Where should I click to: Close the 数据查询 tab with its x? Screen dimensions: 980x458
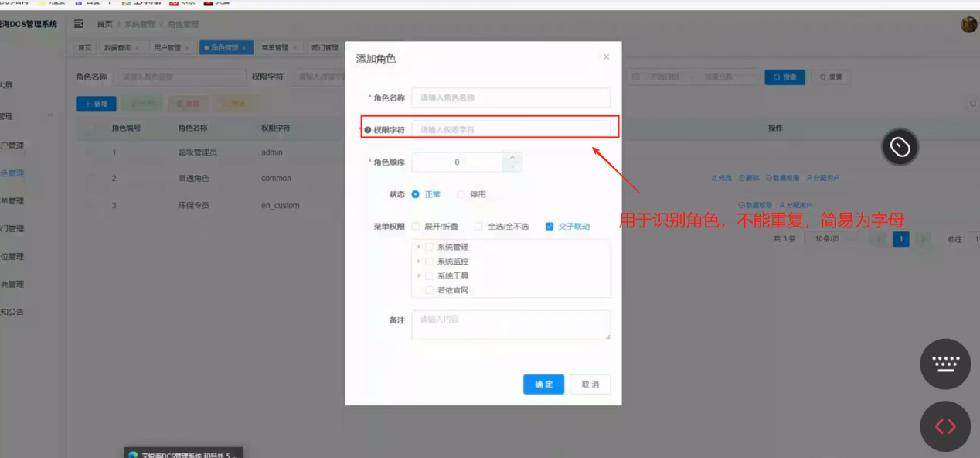click(137, 48)
